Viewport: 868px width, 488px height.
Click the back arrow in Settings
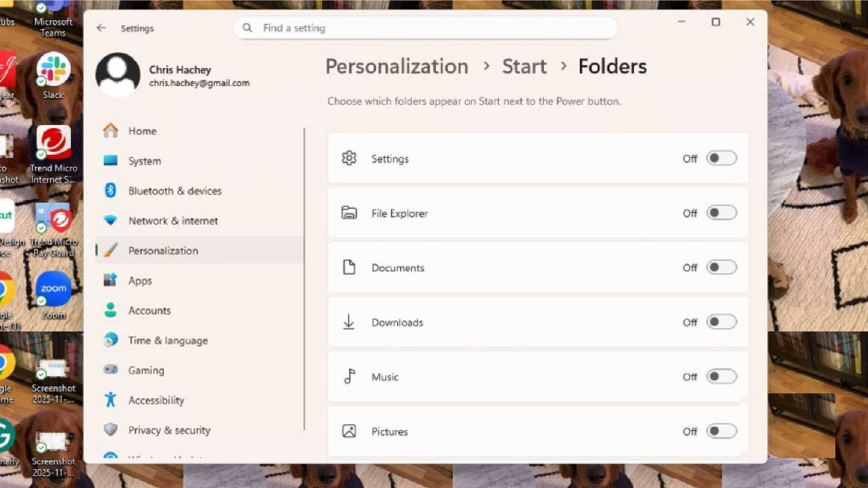(101, 28)
